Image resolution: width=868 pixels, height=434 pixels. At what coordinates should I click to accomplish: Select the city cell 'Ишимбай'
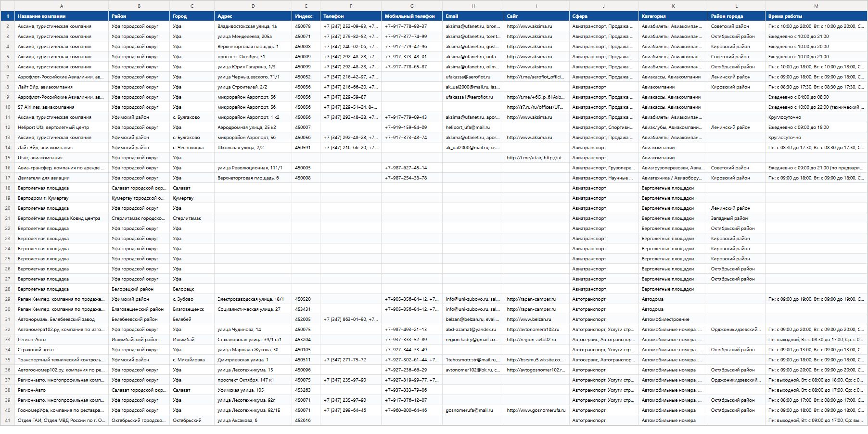coord(192,340)
